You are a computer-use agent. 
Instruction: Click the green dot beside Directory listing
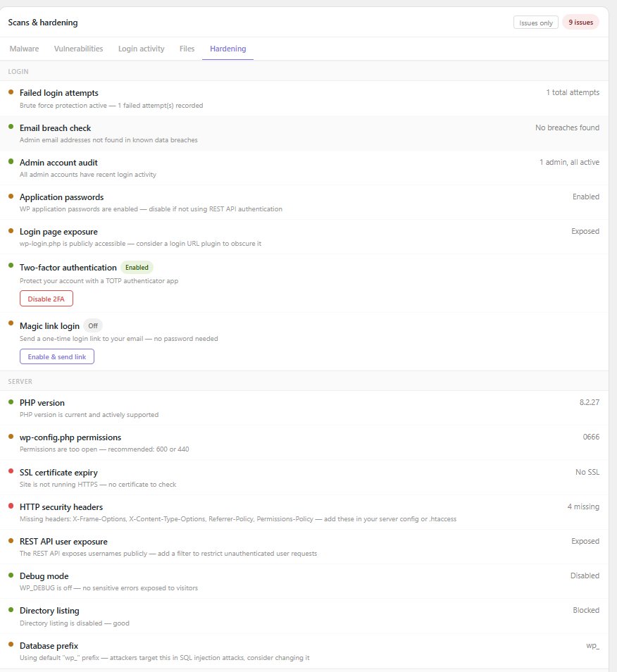(x=10, y=609)
